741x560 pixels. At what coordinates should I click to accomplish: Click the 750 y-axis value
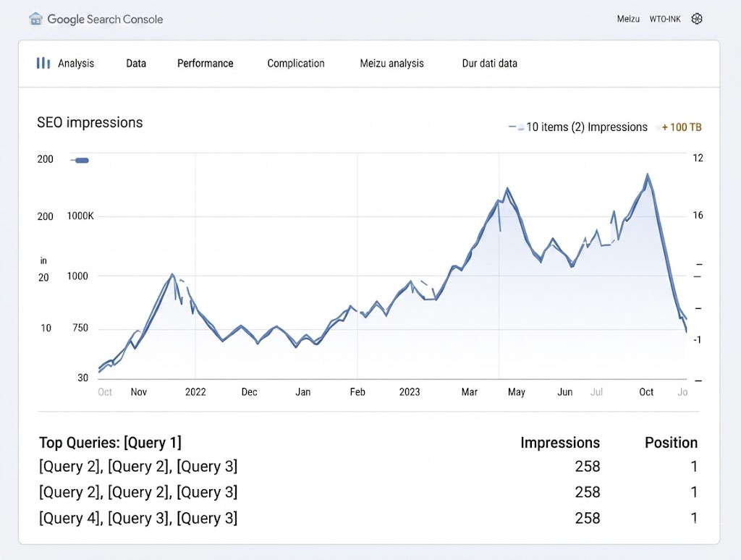(80, 328)
